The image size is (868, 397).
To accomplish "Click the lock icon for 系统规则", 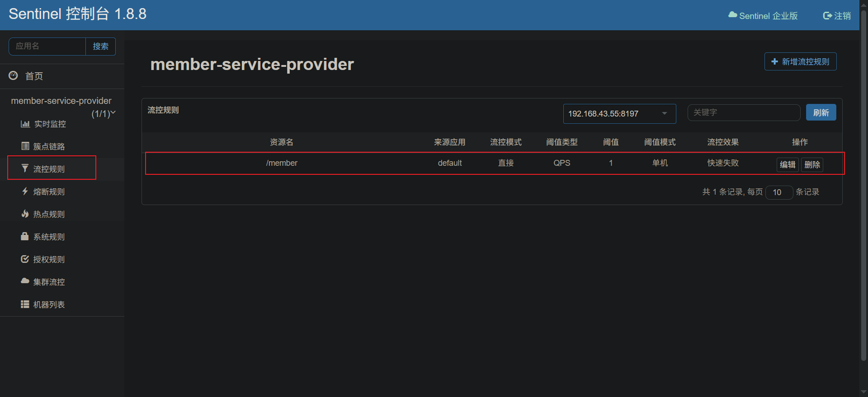I will coord(25,236).
